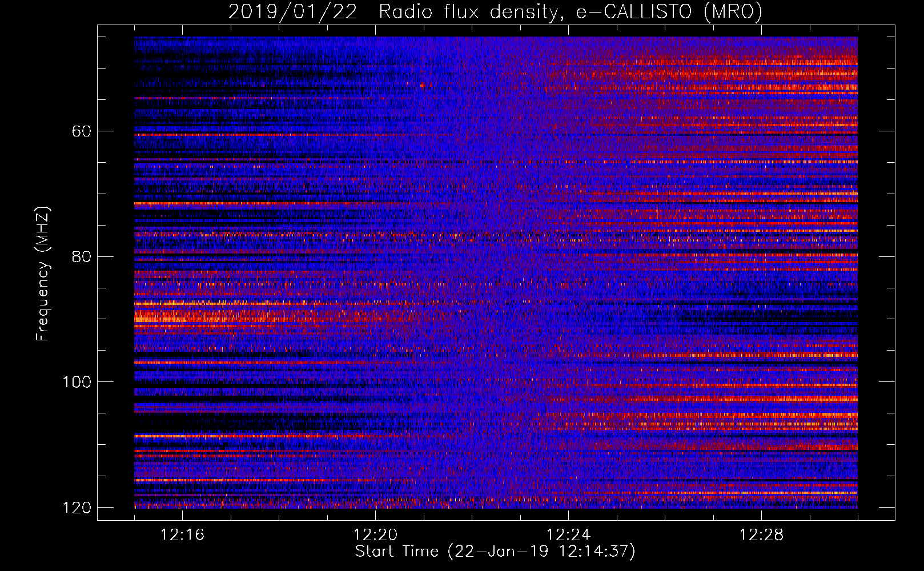The width and height of the screenshot is (924, 571).
Task: Click the 12:28 time tick label
Action: coord(761,535)
